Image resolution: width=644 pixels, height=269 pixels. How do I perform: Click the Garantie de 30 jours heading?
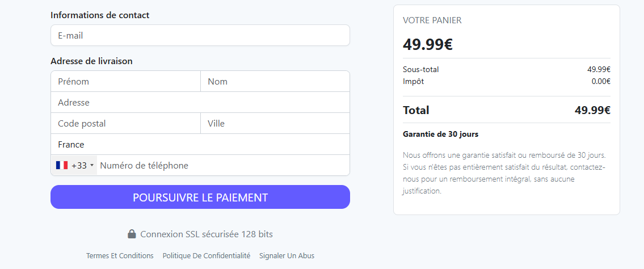[441, 134]
